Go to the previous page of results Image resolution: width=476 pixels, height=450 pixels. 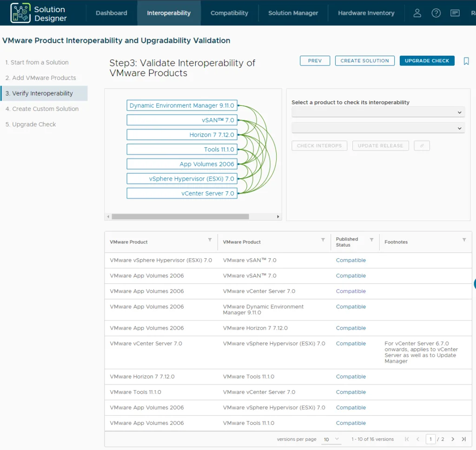point(418,439)
